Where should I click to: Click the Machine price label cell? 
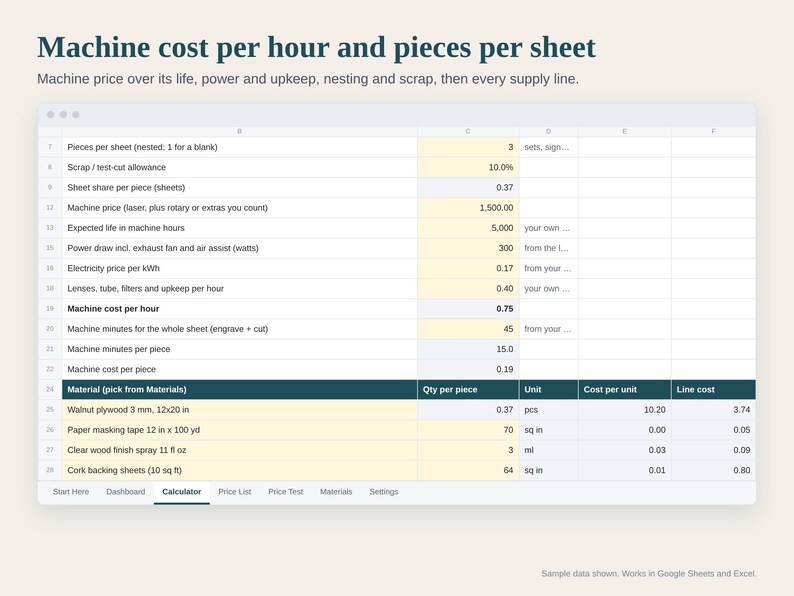(240, 208)
